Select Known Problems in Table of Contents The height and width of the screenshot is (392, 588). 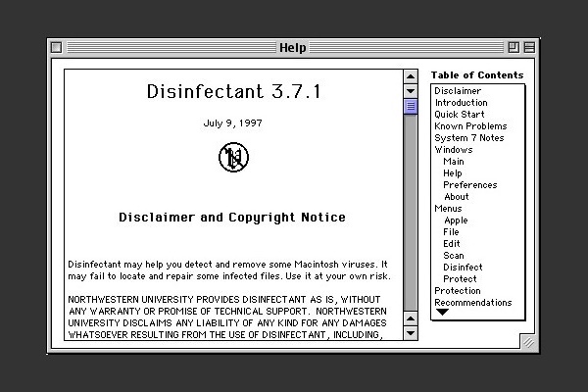pos(470,126)
